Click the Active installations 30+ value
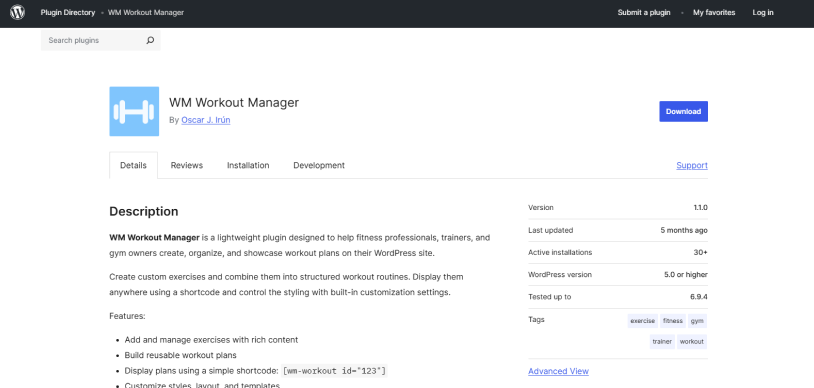The image size is (814, 388). click(x=700, y=252)
